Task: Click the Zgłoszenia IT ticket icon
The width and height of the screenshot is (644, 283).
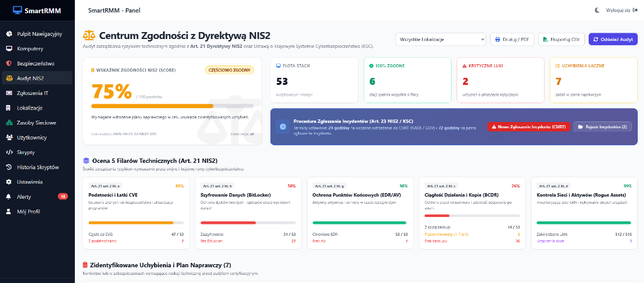Action: pyautogui.click(x=9, y=93)
